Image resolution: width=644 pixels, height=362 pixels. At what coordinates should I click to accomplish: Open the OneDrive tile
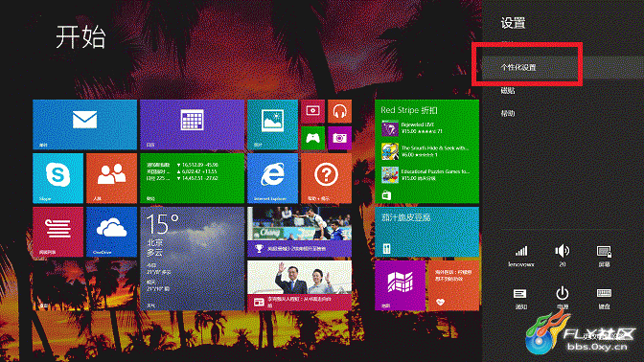pyautogui.click(x=111, y=232)
